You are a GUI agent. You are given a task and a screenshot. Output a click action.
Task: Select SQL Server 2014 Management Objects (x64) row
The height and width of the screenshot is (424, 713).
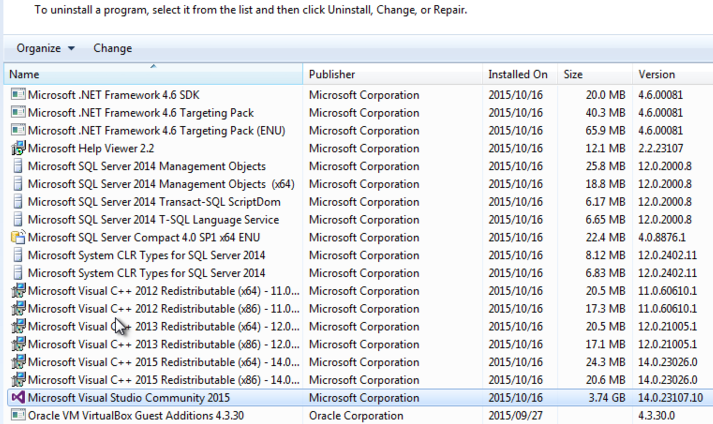click(160, 184)
